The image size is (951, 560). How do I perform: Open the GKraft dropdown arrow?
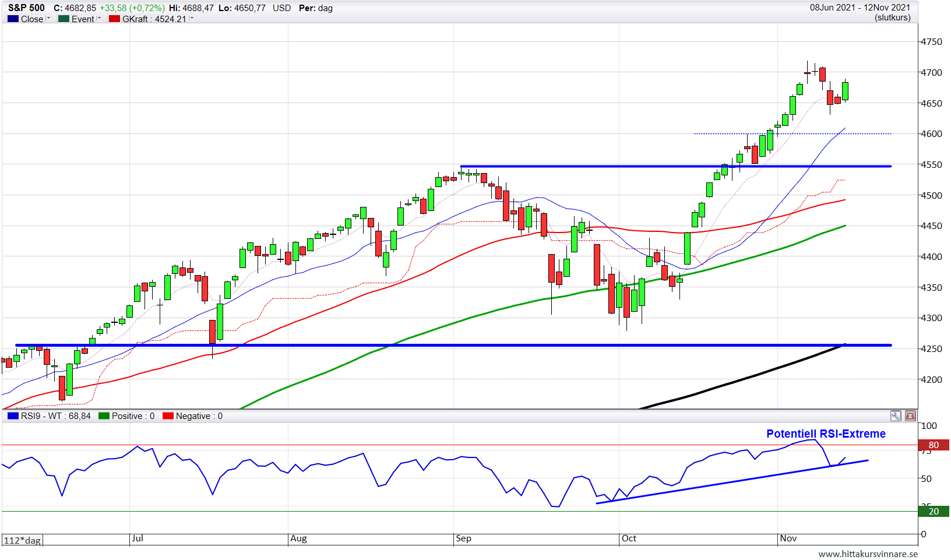point(191,19)
